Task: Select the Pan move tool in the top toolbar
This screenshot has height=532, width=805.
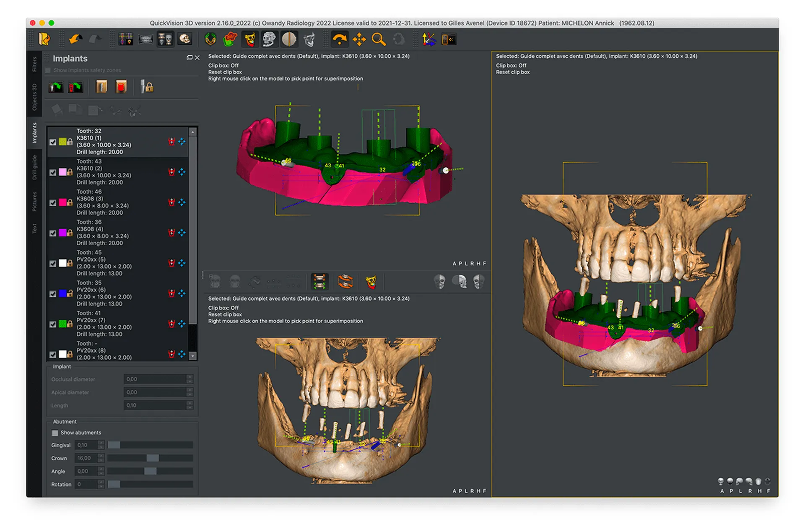Action: click(359, 39)
